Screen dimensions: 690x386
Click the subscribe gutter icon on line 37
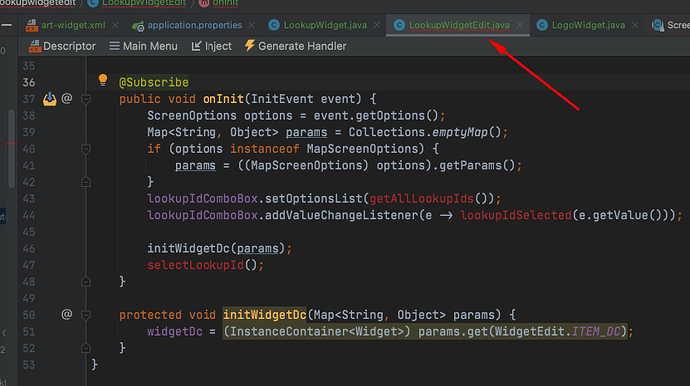[x=50, y=99]
